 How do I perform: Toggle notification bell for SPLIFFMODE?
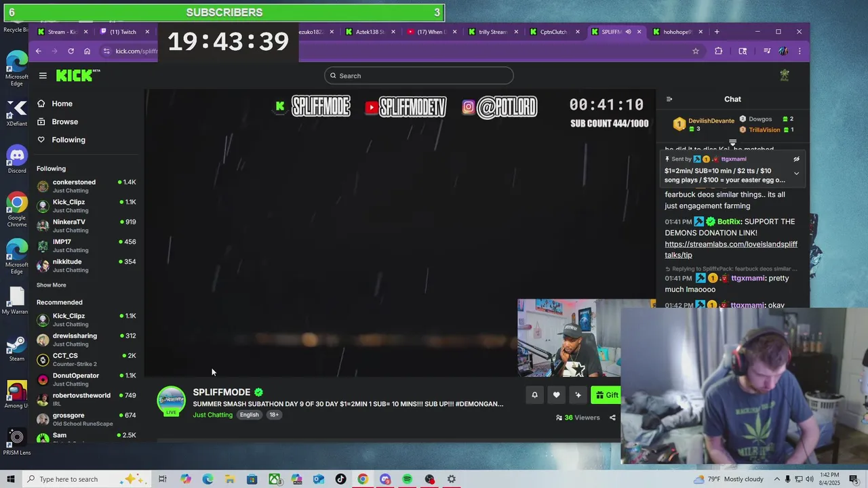pyautogui.click(x=534, y=395)
